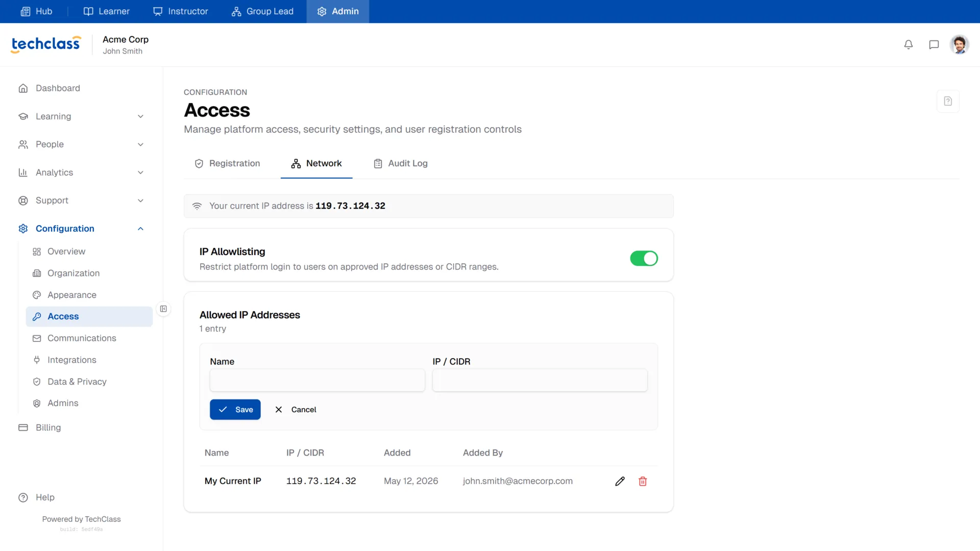Select the Network tab label
Screen dimensions: 980x551
click(x=324, y=164)
